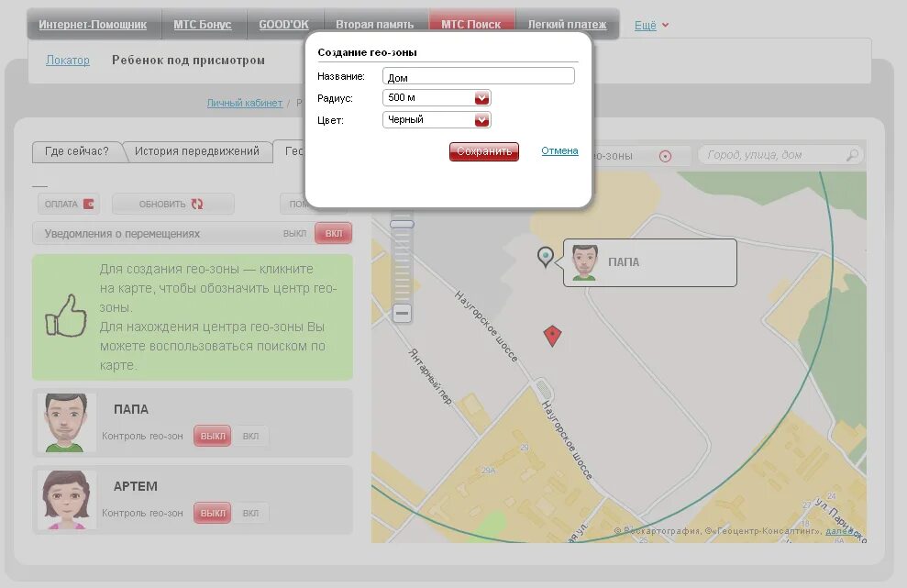Click the red arrow of the Цвет combo box
Viewport: 907px width, 588px height.
click(x=481, y=120)
